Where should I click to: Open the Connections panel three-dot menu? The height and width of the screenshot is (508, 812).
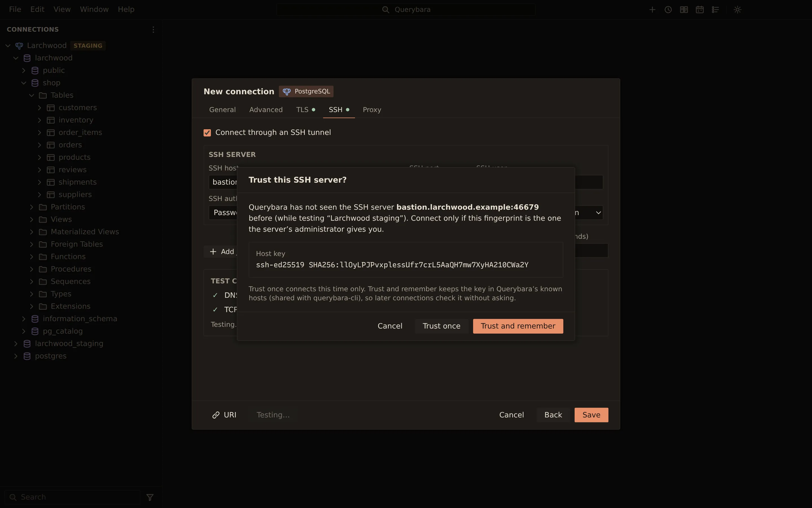point(153,30)
